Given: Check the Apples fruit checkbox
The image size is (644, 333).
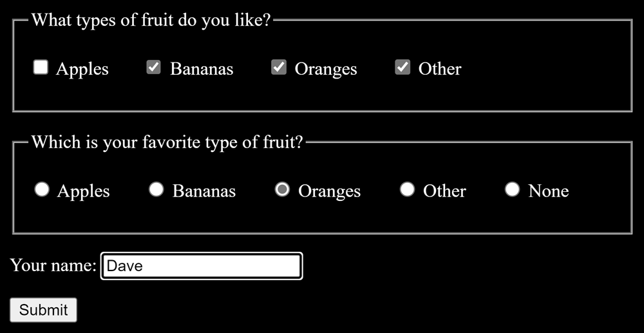Looking at the screenshot, I should click(41, 68).
